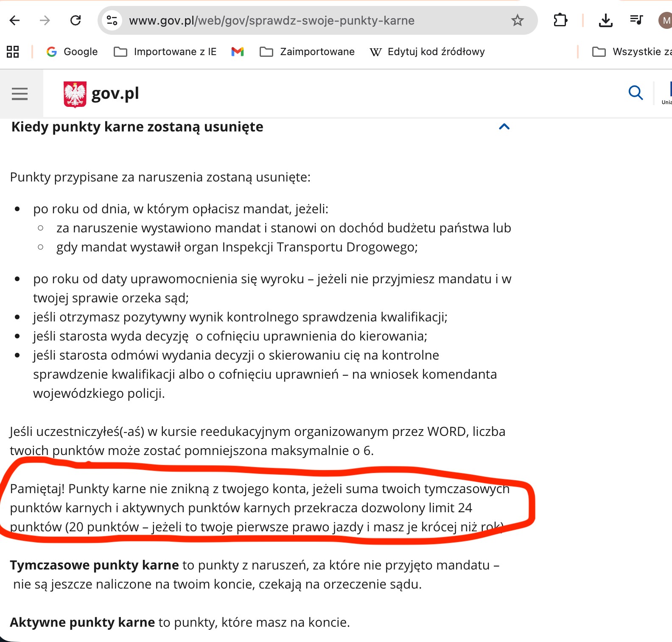
Task: Click text "Punkty przypisane za naruszenia zostaną usunięte:"
Action: pos(160,177)
